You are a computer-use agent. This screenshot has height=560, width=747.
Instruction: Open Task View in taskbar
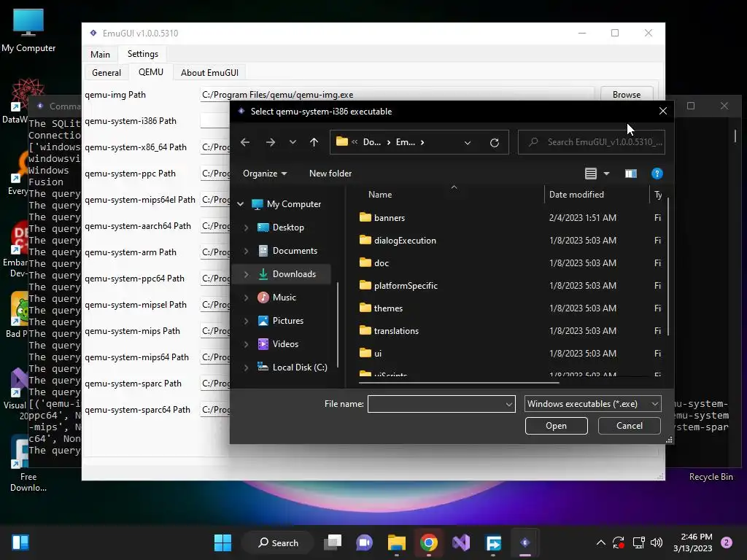(333, 542)
